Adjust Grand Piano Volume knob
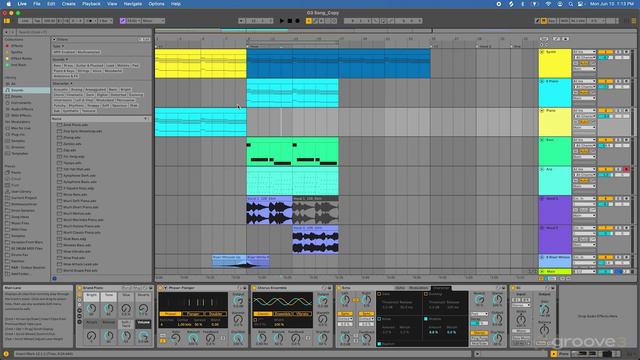Screen dimensions: 640x360 [143, 336]
